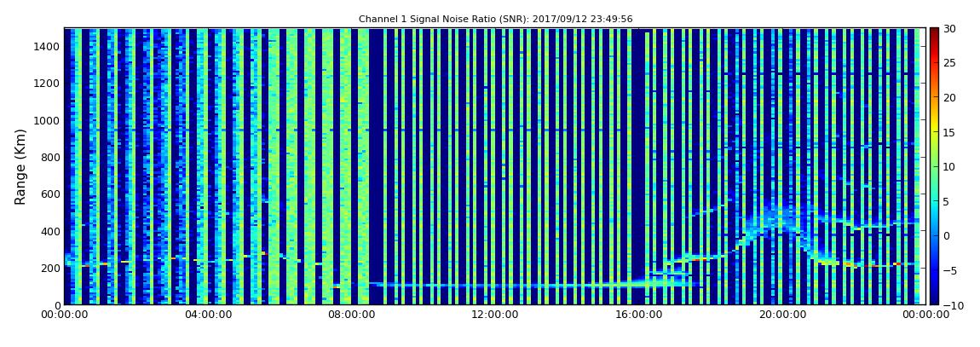Click the 800 range axis tick label

[x=50, y=157]
